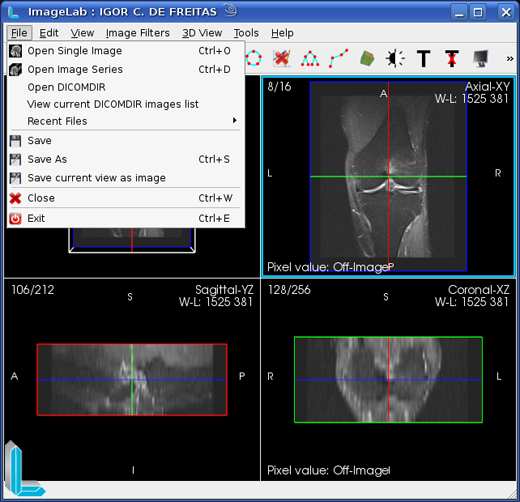Click the red power Exit icon
The height and width of the screenshot is (502, 520).
pyautogui.click(x=15, y=219)
